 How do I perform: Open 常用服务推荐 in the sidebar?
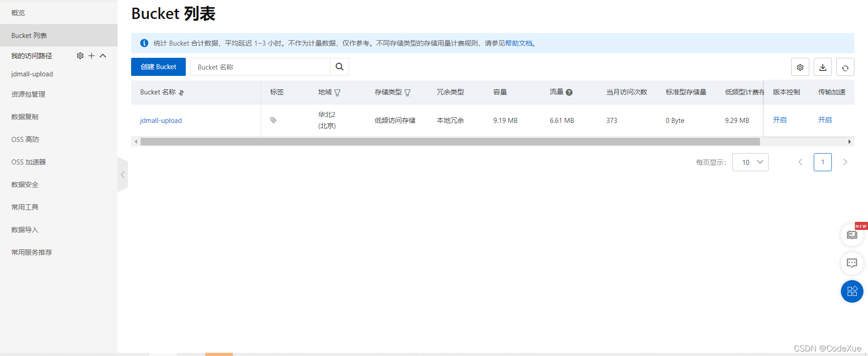pyautogui.click(x=32, y=252)
